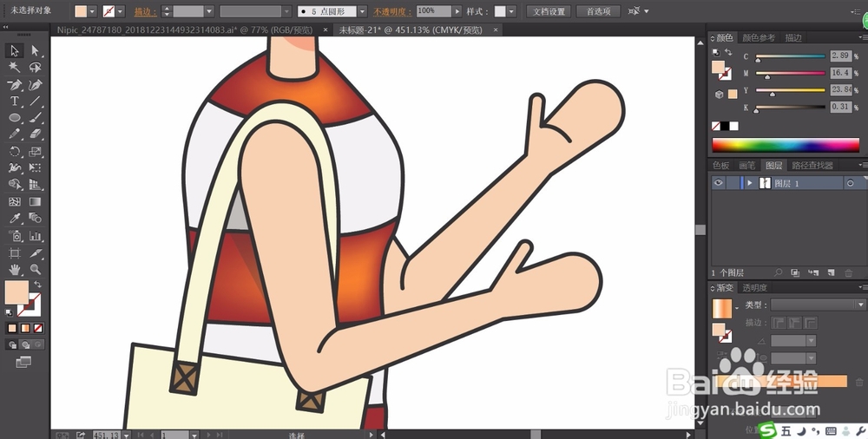868x439 pixels.
Task: Select the Gradient tool in toolbox
Action: tap(36, 202)
